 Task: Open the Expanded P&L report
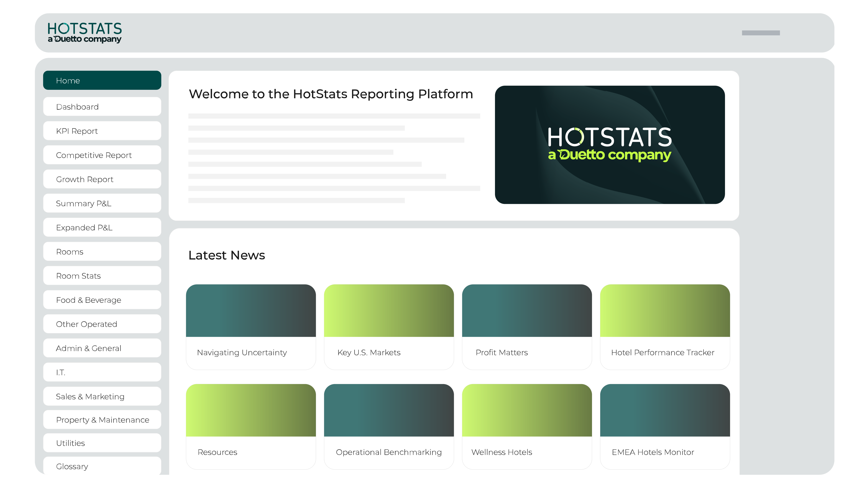point(102,227)
